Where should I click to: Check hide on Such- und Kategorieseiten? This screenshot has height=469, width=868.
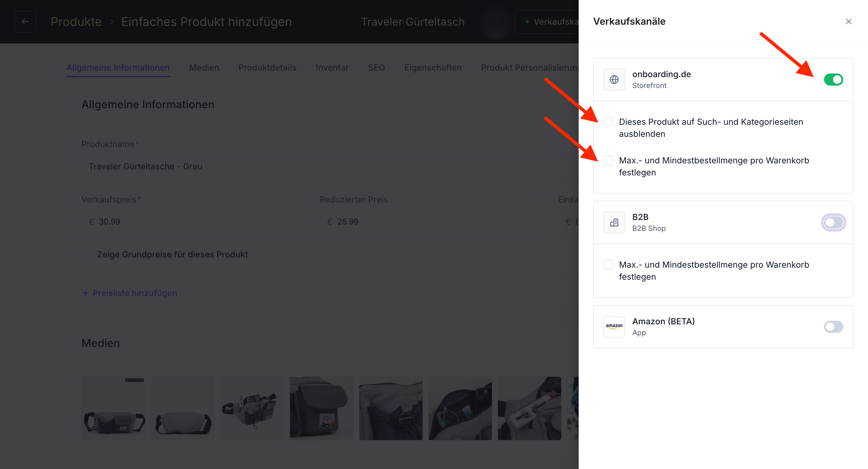[x=608, y=122]
